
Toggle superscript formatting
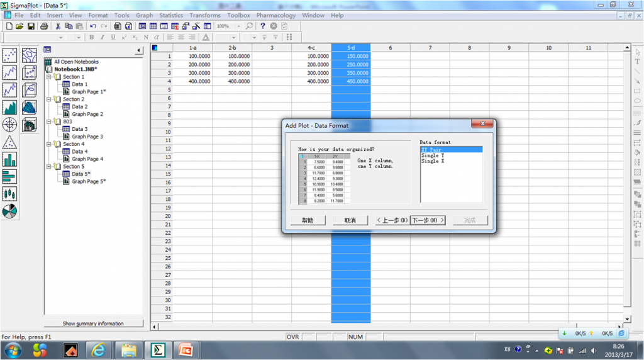pos(124,37)
